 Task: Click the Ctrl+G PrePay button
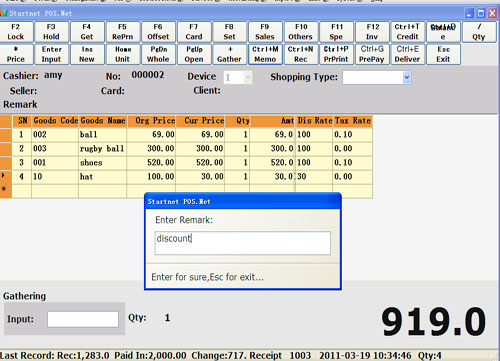(x=372, y=54)
